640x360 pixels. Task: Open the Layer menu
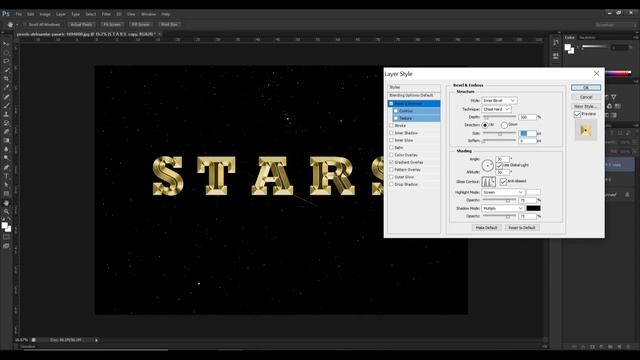tap(61, 14)
